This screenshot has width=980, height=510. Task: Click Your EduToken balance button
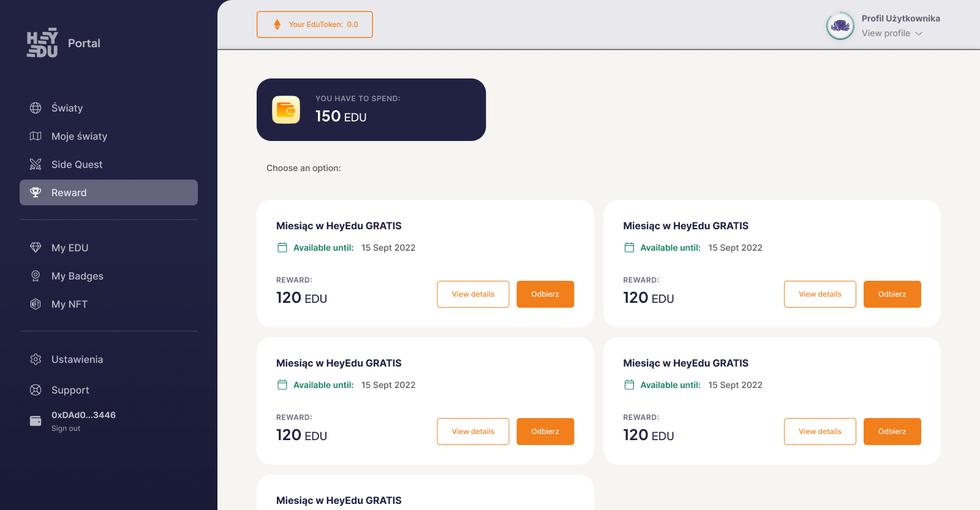coord(315,25)
